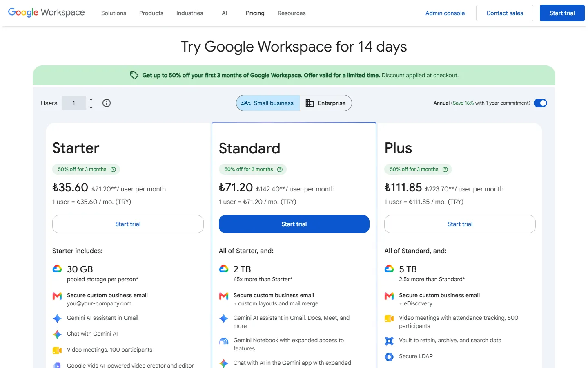This screenshot has height=368, width=588.
Task: Click the Users number input field
Action: tap(74, 103)
